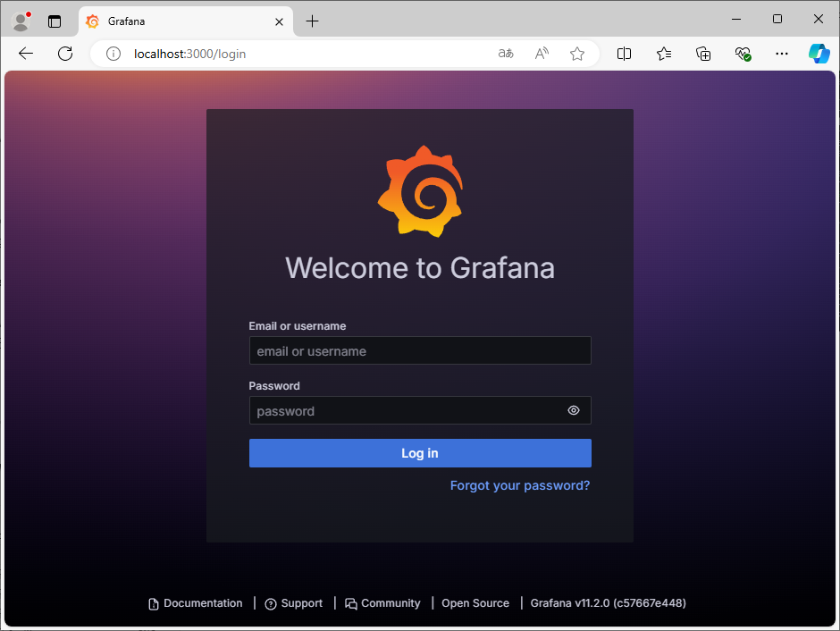Open the Favorites list icon
Image resolution: width=840 pixels, height=631 pixels.
[x=664, y=54]
